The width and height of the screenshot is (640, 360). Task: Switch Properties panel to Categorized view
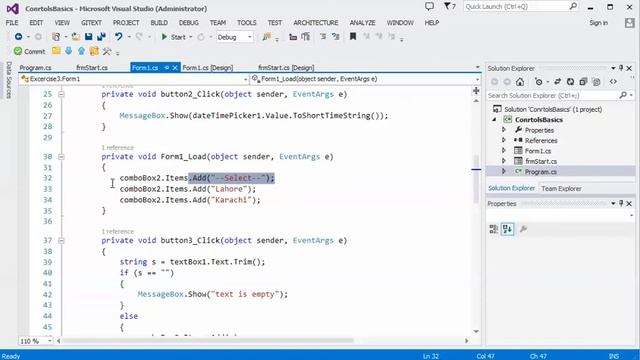click(494, 229)
